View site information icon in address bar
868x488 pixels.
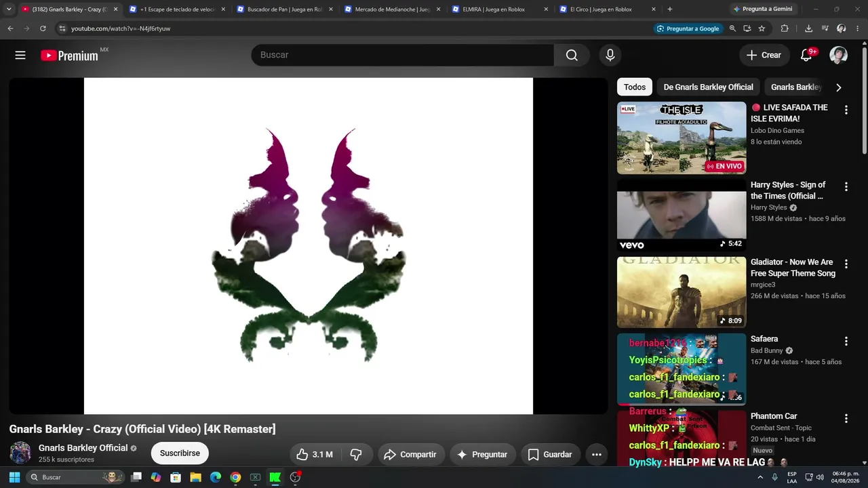(x=62, y=28)
